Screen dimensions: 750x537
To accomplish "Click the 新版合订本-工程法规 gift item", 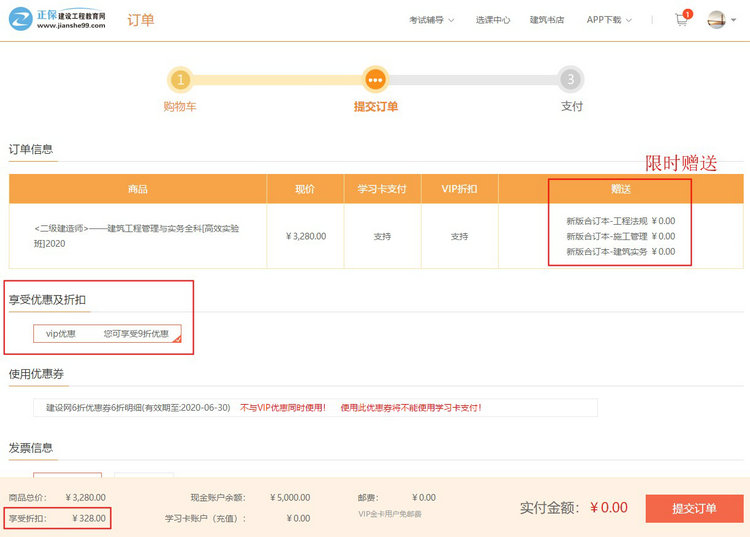I will 620,221.
